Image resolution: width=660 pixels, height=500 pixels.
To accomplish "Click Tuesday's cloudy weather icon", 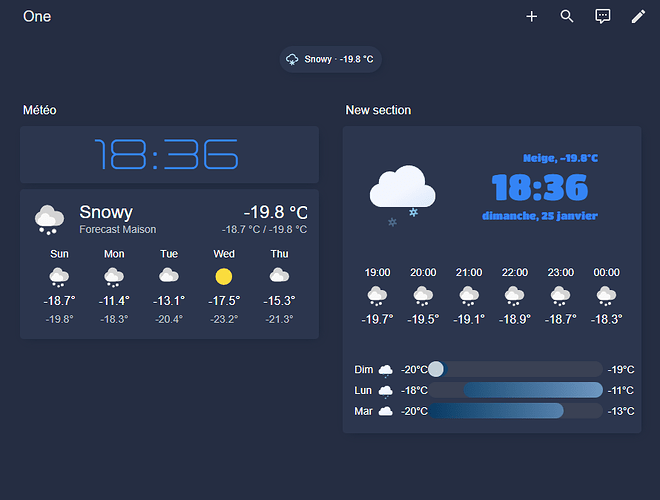I will (x=169, y=276).
